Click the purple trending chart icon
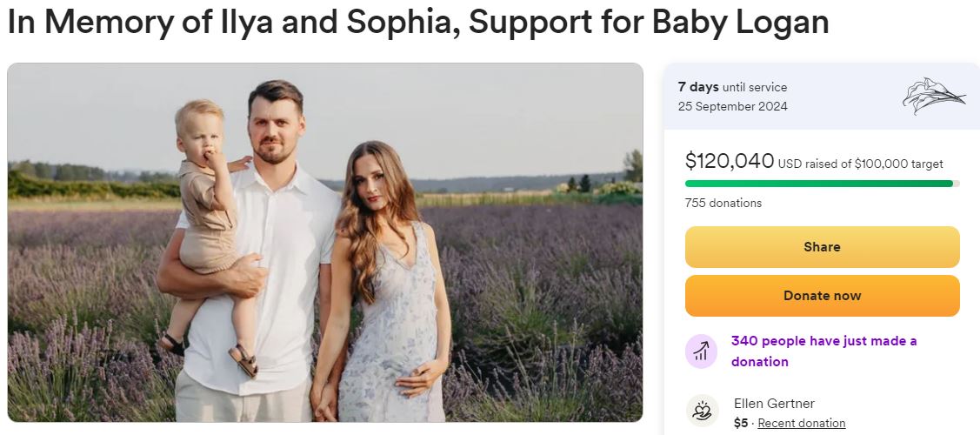The height and width of the screenshot is (435, 980). pos(701,351)
